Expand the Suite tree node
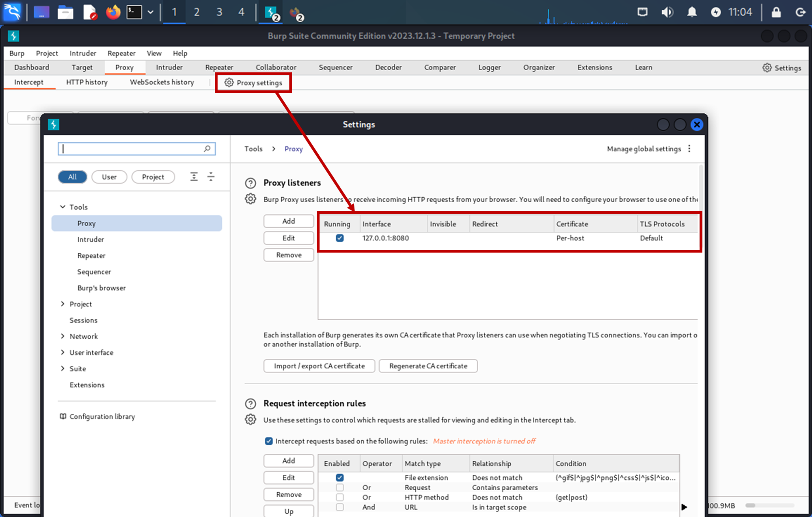The width and height of the screenshot is (812, 517). click(63, 368)
